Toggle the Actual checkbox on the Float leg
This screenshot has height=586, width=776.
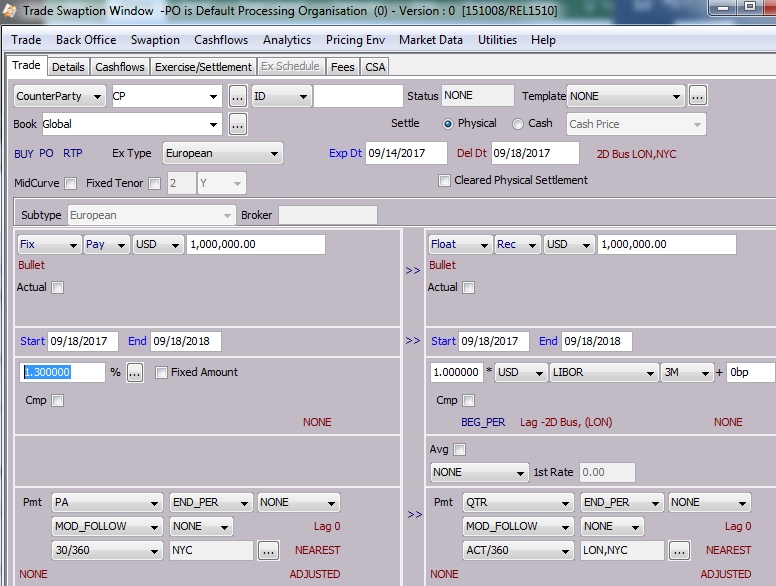point(468,288)
